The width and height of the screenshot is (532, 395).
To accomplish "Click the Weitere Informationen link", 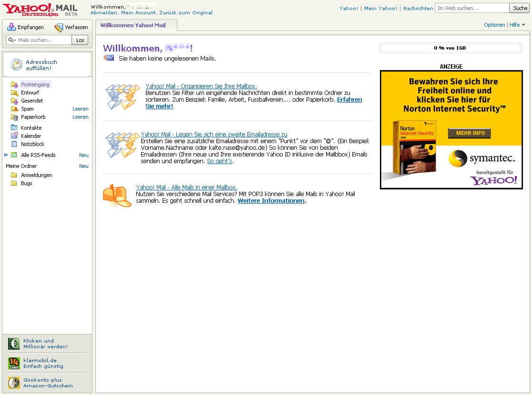I will click(x=271, y=201).
